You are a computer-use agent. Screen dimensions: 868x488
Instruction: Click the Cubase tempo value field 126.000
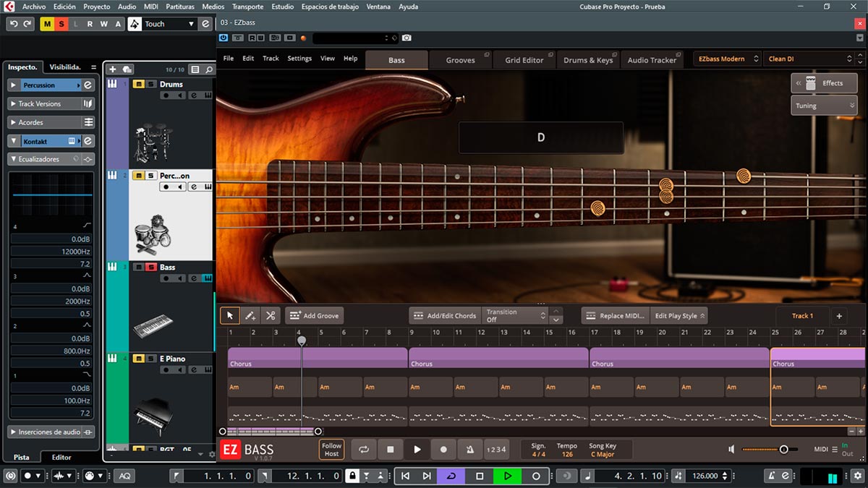coord(705,476)
